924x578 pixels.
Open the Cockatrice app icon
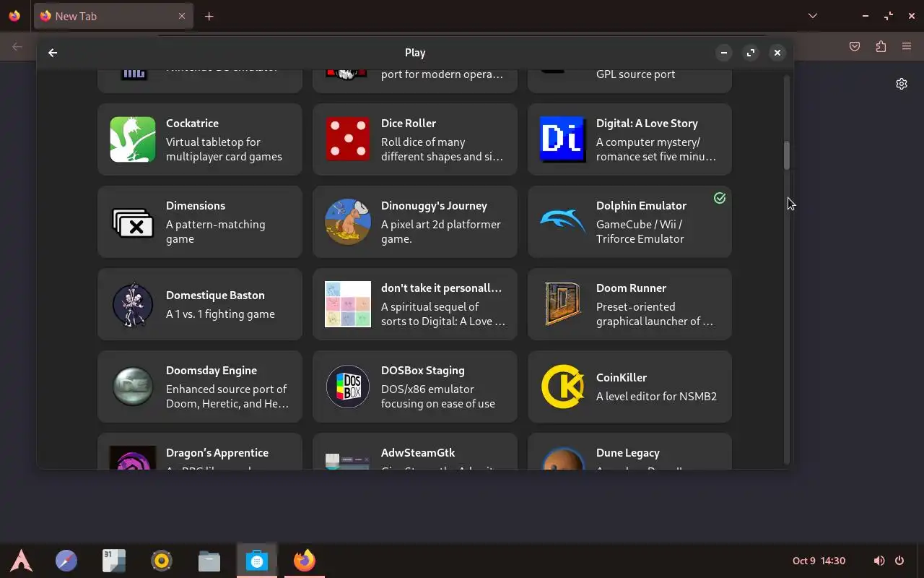pos(133,139)
